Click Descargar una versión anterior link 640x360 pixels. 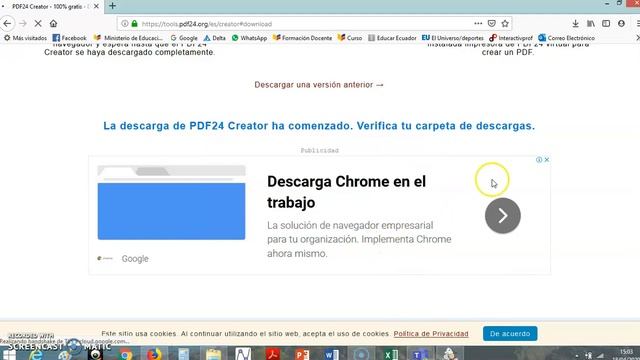tap(319, 85)
